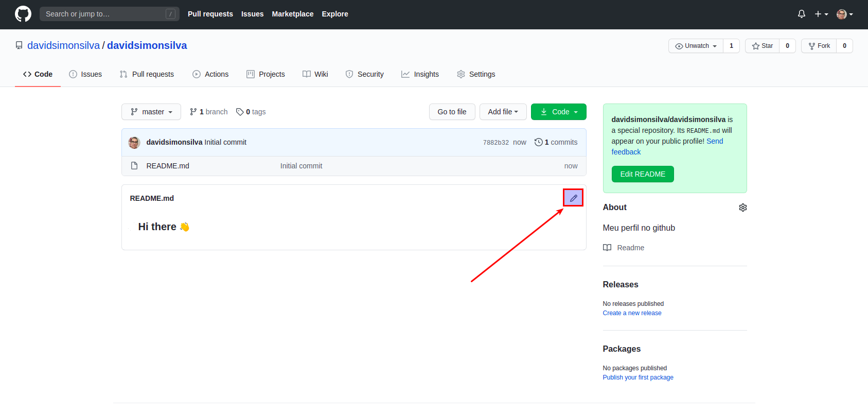Click the README.md panel title
The height and width of the screenshot is (413, 868).
(x=152, y=198)
